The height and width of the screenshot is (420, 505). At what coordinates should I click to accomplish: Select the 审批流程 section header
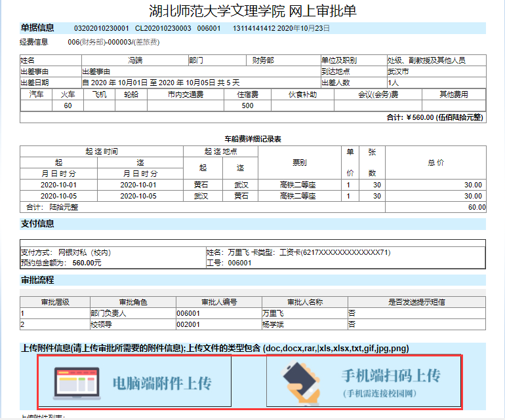pos(37,280)
